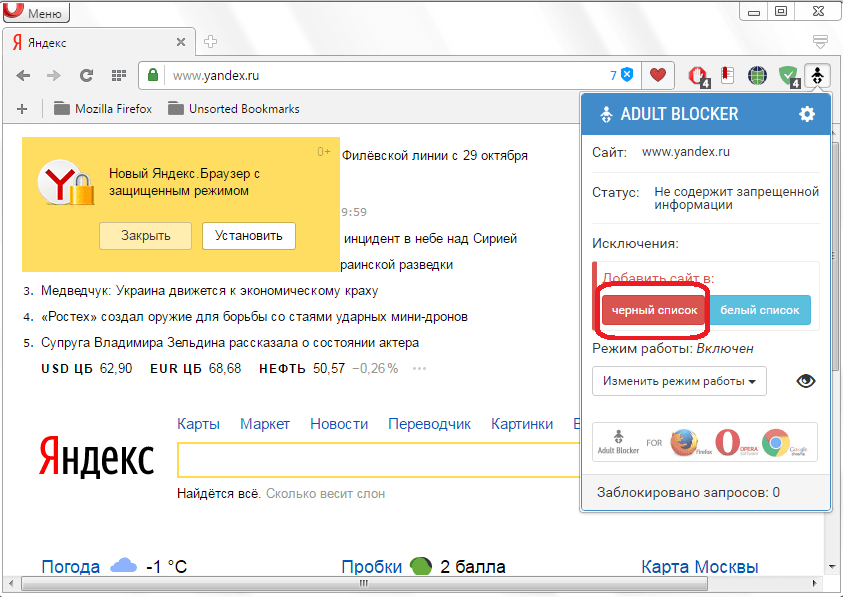Open the Unsorted Bookmarks folder
The image size is (843, 597).
coord(233,109)
